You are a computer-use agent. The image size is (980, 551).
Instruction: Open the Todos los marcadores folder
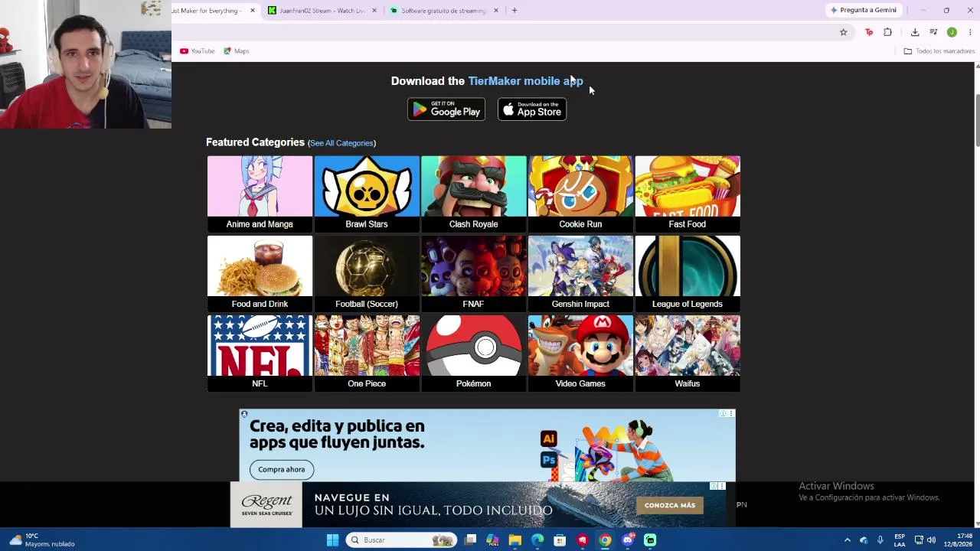click(939, 51)
